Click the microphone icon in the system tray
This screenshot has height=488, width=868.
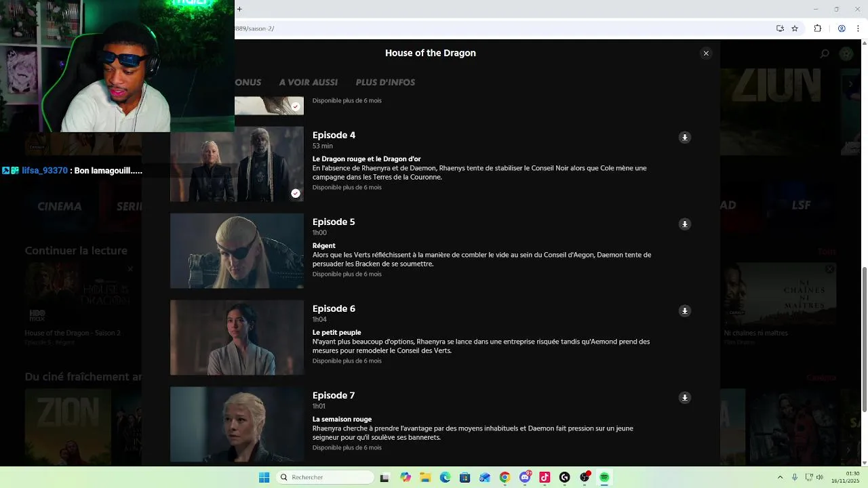[x=795, y=477]
